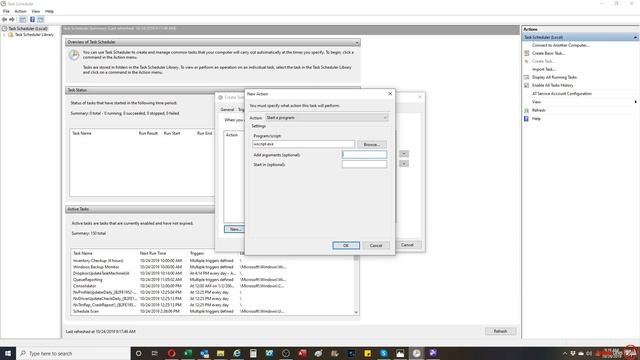Click the Program/script input field
640x360 pixels.
(x=303, y=144)
